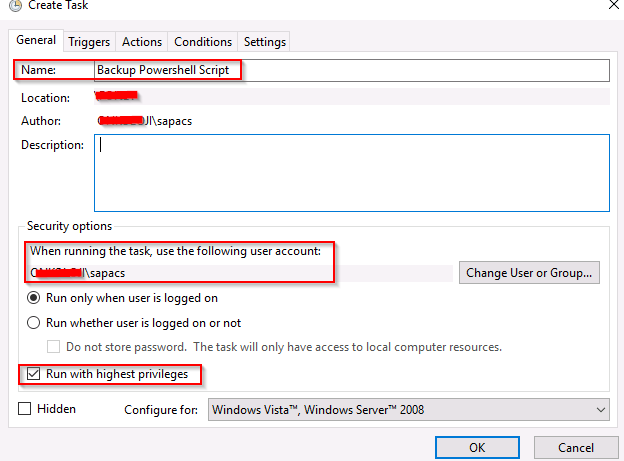Tick the Do not store password checkbox

click(x=53, y=347)
